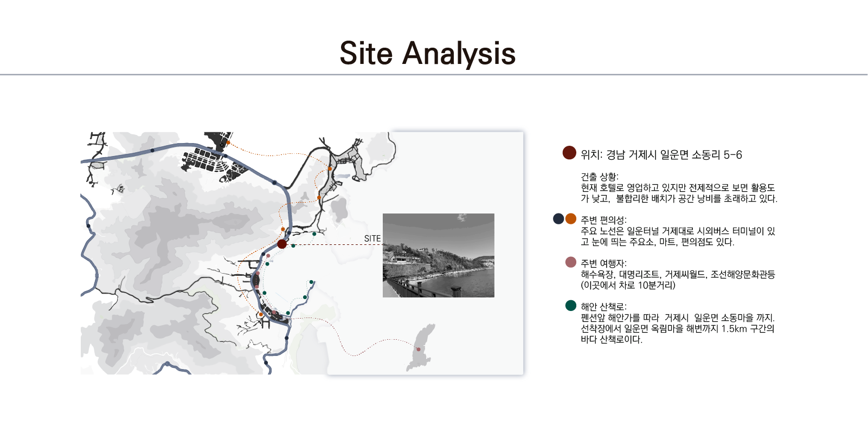Screen dimensions: 868x434
Task: Click the green legend dot beside 해안 산책로
Action: 571,306
